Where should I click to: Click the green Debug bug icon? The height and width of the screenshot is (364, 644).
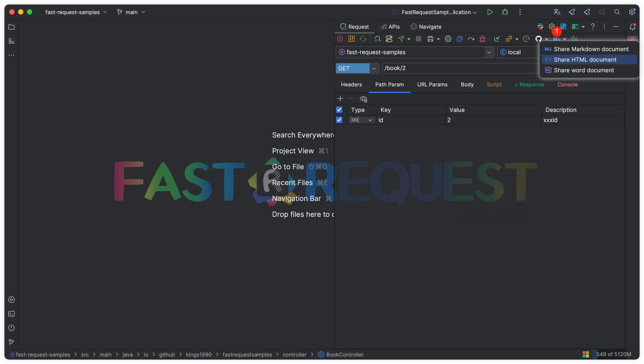click(x=505, y=12)
